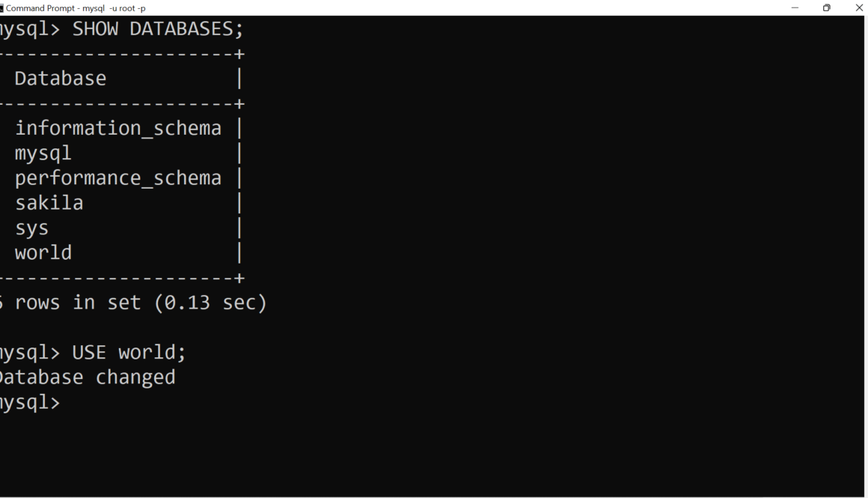Click the 'world' entry in the database list

pyautogui.click(x=43, y=252)
